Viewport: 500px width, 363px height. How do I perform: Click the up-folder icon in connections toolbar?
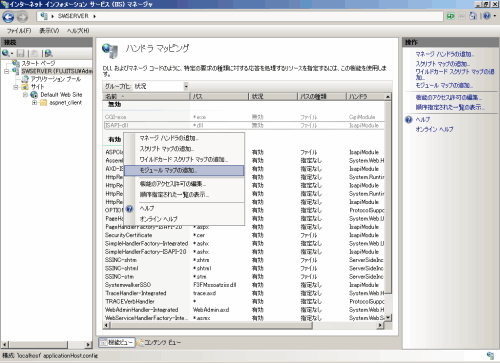coord(35,53)
